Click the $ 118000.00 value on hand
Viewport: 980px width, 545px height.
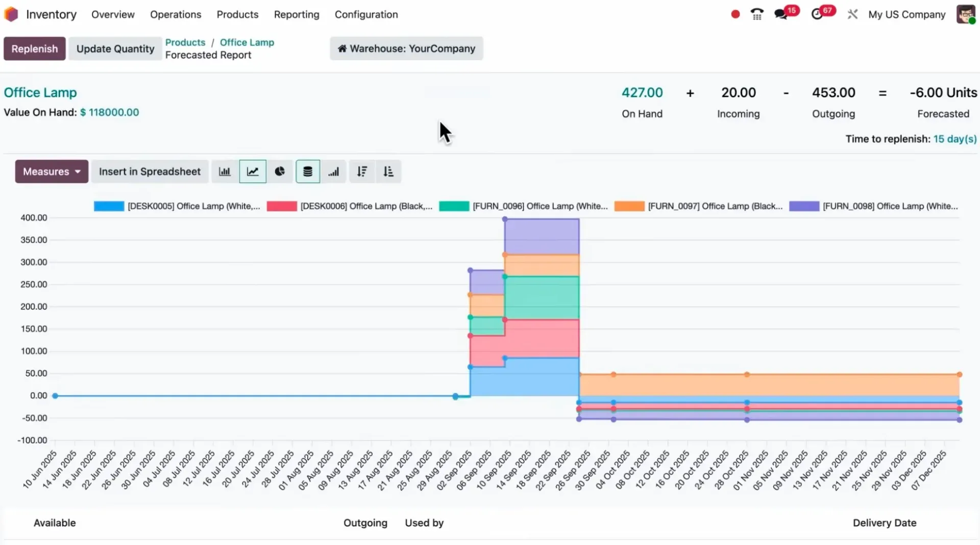click(109, 112)
